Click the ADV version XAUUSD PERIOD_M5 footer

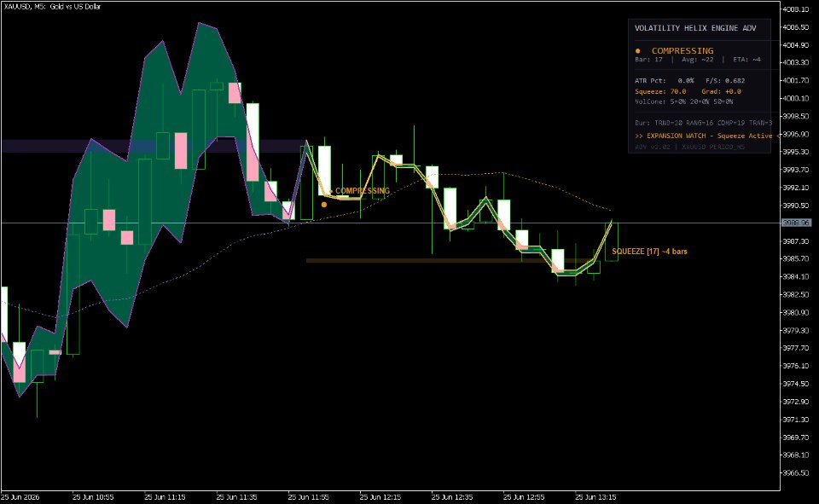click(x=689, y=147)
